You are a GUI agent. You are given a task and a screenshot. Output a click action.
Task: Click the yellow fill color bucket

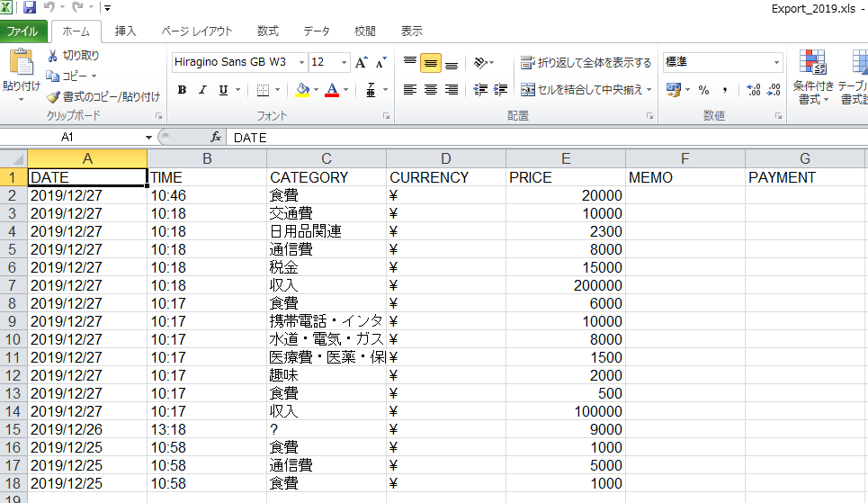(x=302, y=90)
